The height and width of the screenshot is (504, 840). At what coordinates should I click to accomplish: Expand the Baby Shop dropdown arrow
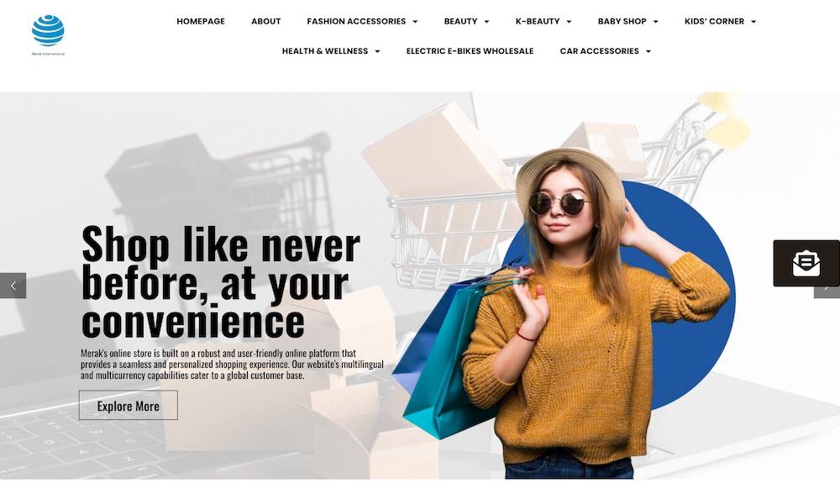point(656,22)
